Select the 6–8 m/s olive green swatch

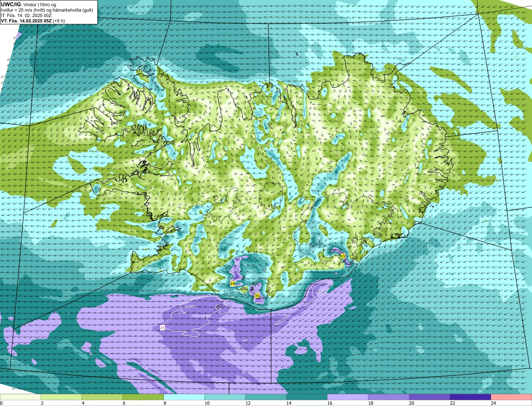coord(143,397)
